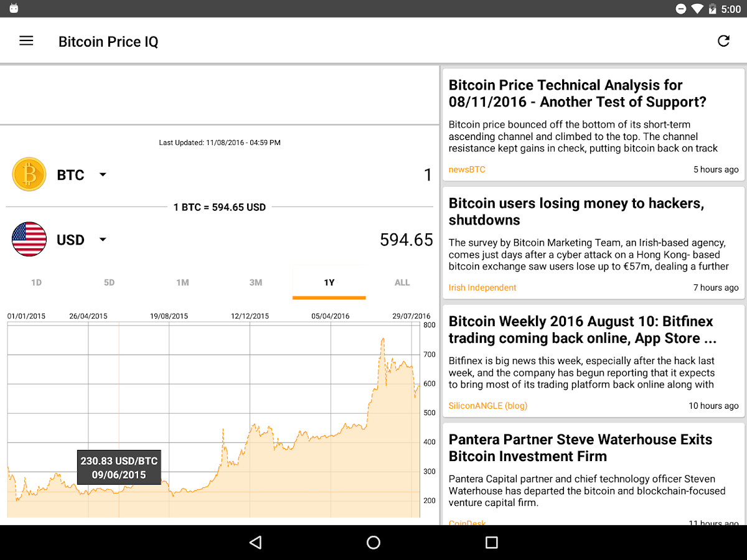
Task: Tap the battery status icon
Action: pyautogui.click(x=713, y=9)
